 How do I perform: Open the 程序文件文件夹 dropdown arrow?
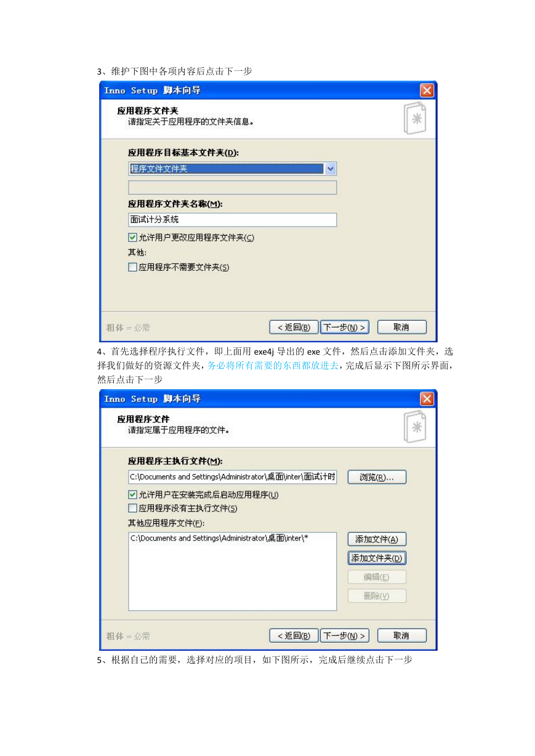tap(331, 169)
